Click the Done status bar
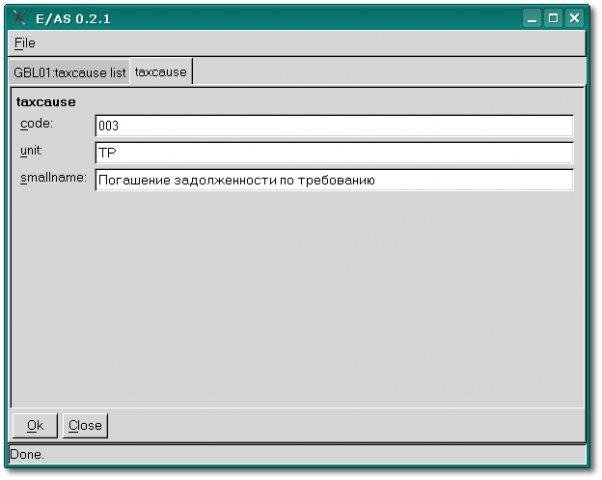This screenshot has height=480, width=602. [298, 455]
